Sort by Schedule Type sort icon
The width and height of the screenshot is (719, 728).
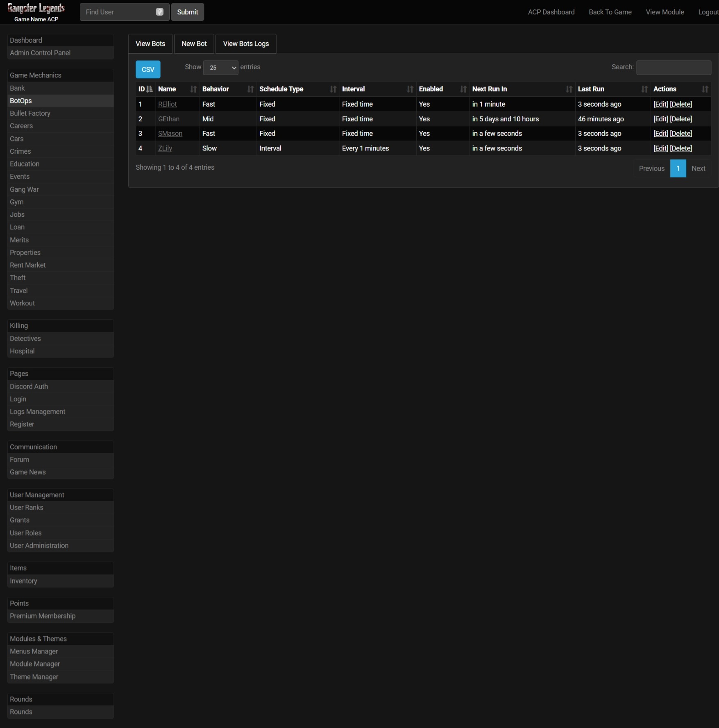333,89
